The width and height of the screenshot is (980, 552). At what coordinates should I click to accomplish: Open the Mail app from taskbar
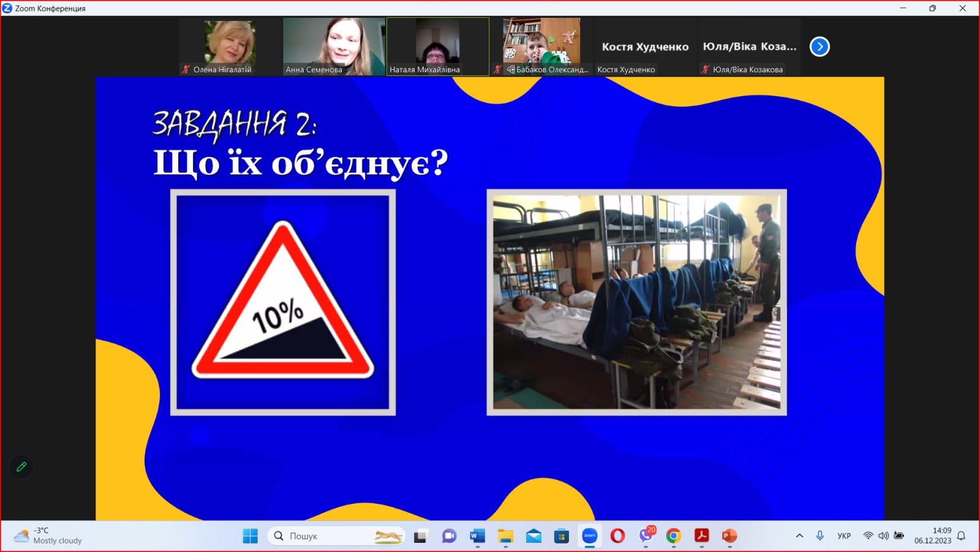coord(533,536)
